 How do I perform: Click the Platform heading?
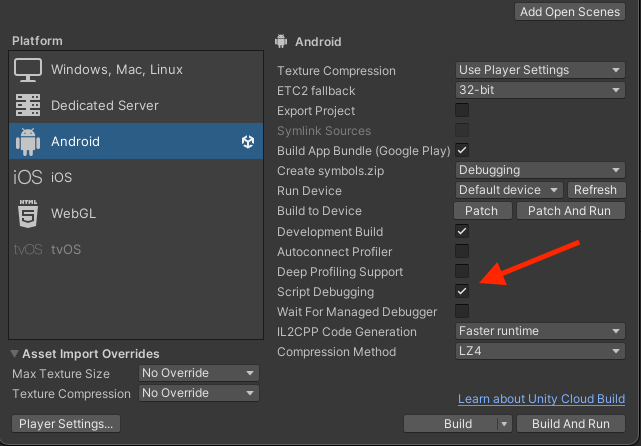point(37,41)
